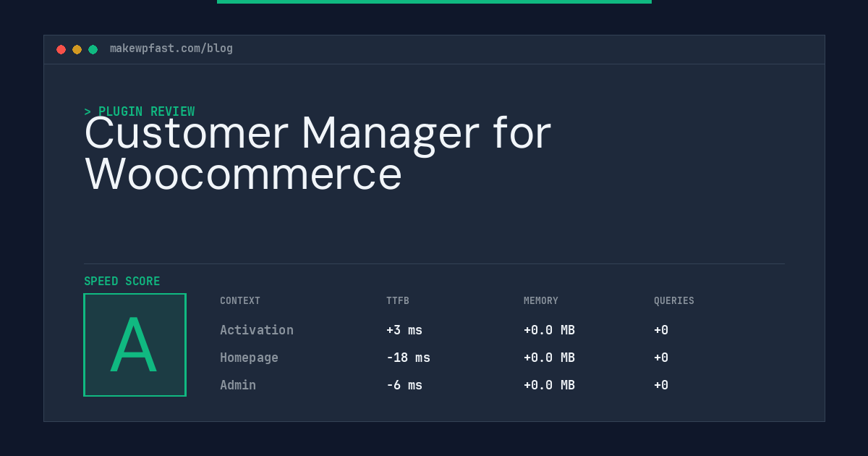This screenshot has width=868, height=456.
Task: Click the yellow window dot
Action: pos(77,49)
